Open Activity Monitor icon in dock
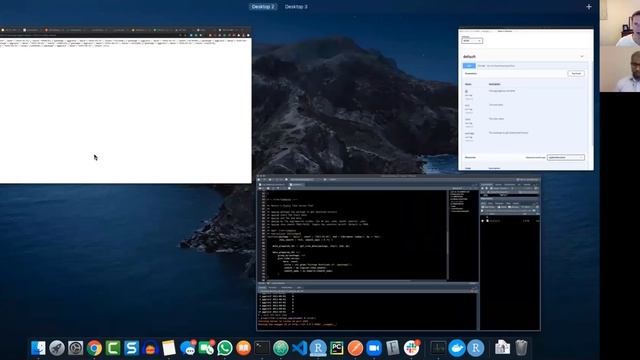The image size is (640, 360). tap(438, 348)
